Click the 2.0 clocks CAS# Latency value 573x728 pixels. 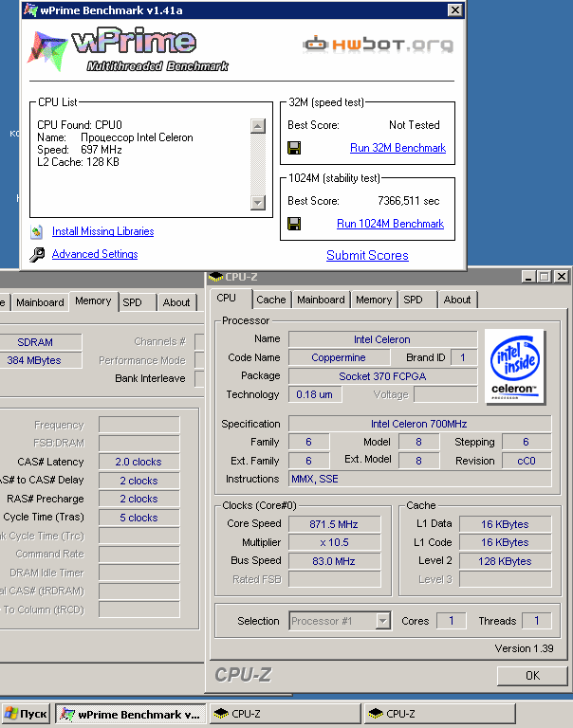click(x=139, y=462)
